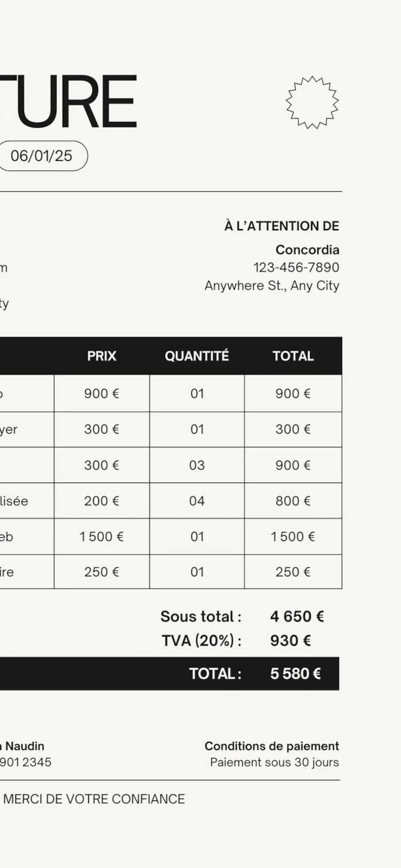Select the 1 500 € price cell
The height and width of the screenshot is (868, 401).
pyautogui.click(x=102, y=537)
